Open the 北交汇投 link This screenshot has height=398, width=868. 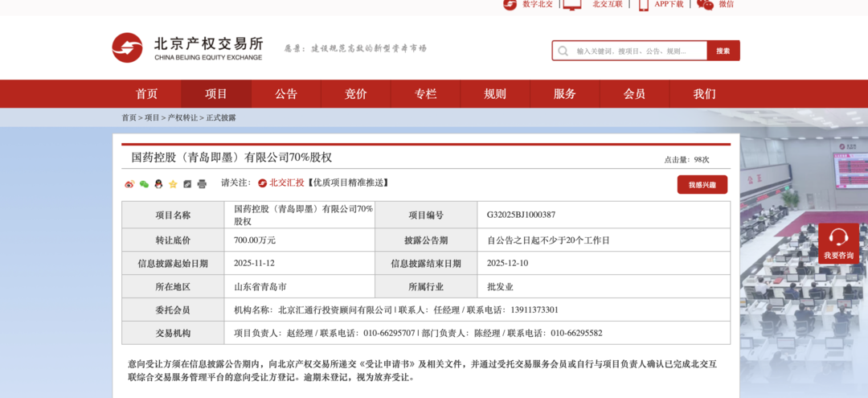click(286, 183)
